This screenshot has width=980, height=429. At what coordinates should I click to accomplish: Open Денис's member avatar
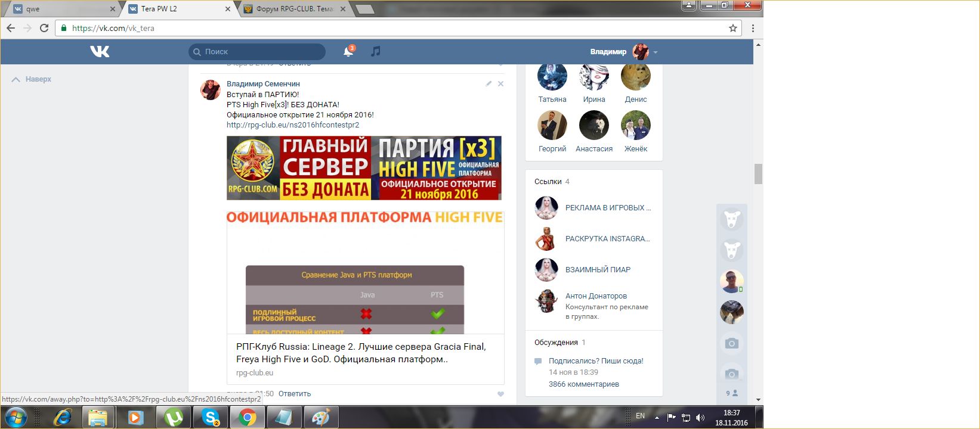pos(636,77)
